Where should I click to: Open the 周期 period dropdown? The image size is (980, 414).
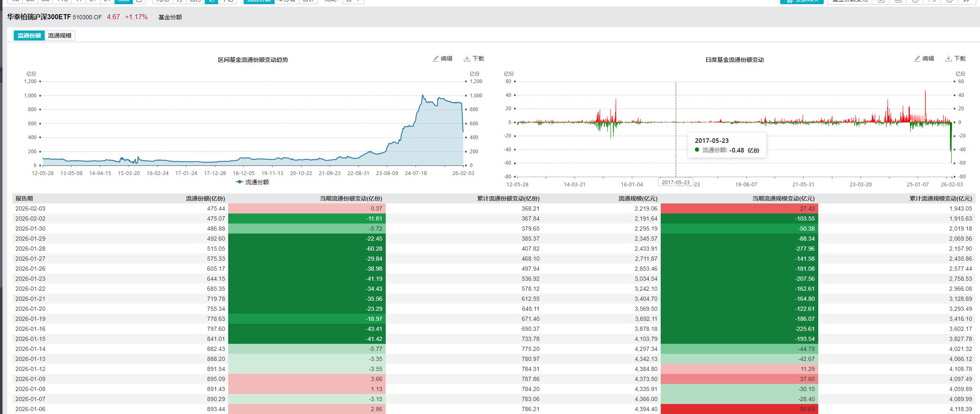pos(353,1)
